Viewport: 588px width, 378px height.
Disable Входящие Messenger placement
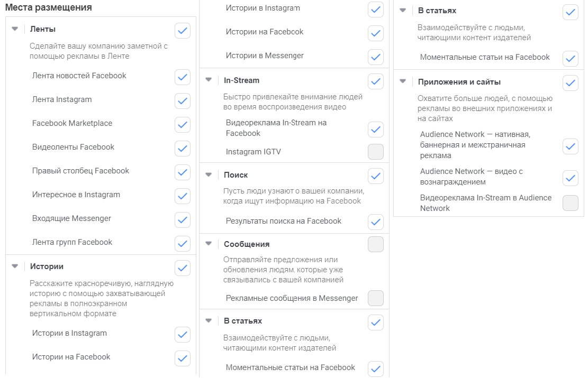(x=183, y=220)
